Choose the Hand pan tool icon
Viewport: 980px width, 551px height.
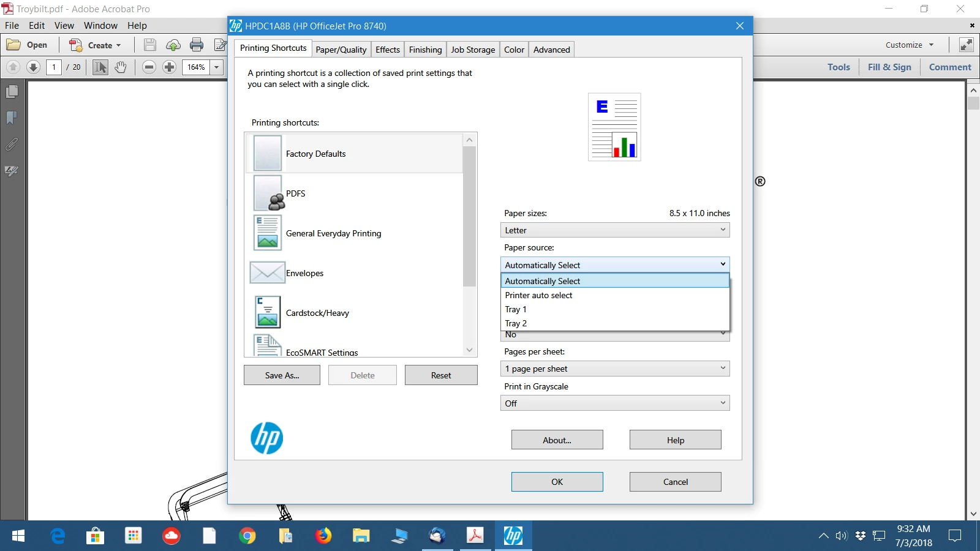(121, 67)
